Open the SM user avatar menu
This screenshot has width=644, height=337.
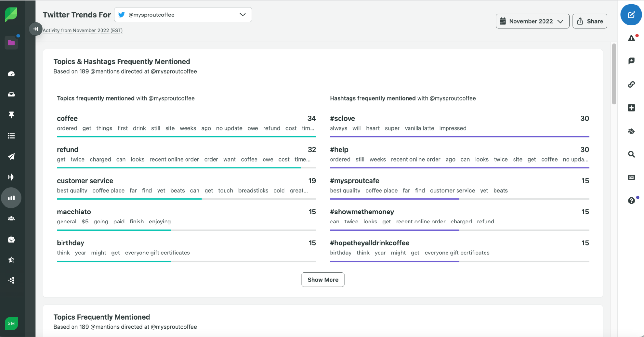11,323
